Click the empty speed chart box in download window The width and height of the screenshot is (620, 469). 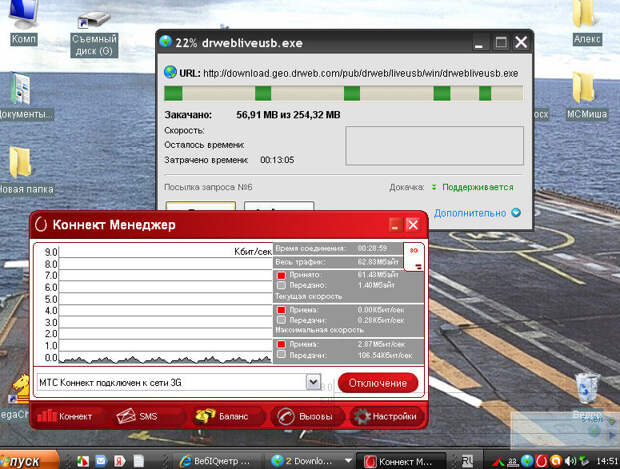[x=435, y=146]
